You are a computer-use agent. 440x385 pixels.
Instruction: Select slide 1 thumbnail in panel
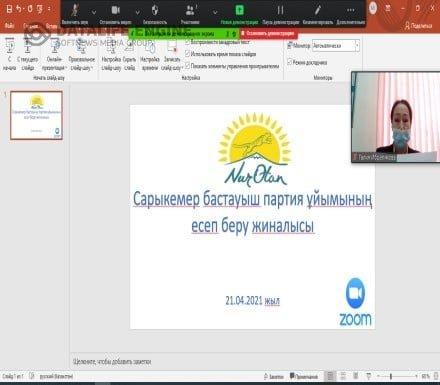coord(36,115)
